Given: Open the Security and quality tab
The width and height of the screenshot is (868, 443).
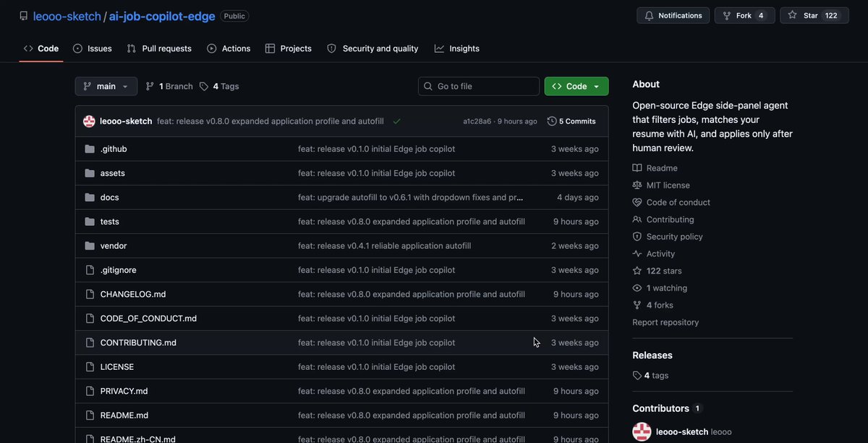Looking at the screenshot, I should (373, 48).
